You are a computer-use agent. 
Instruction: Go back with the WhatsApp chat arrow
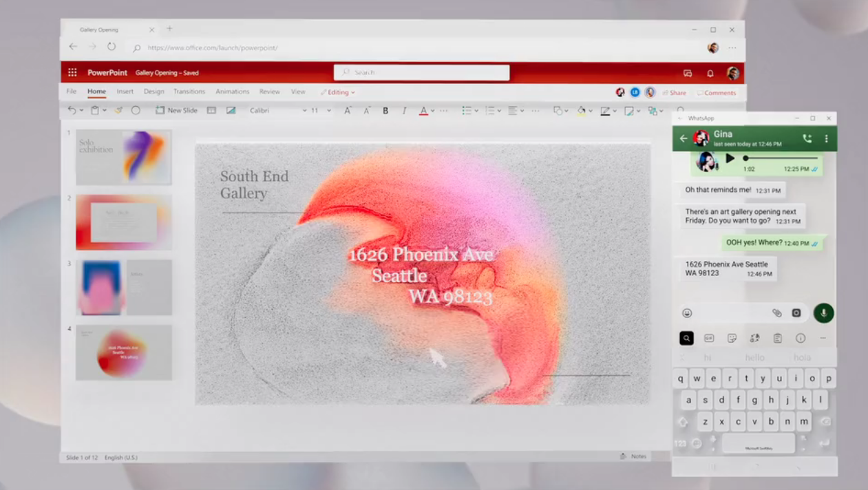pos(684,138)
